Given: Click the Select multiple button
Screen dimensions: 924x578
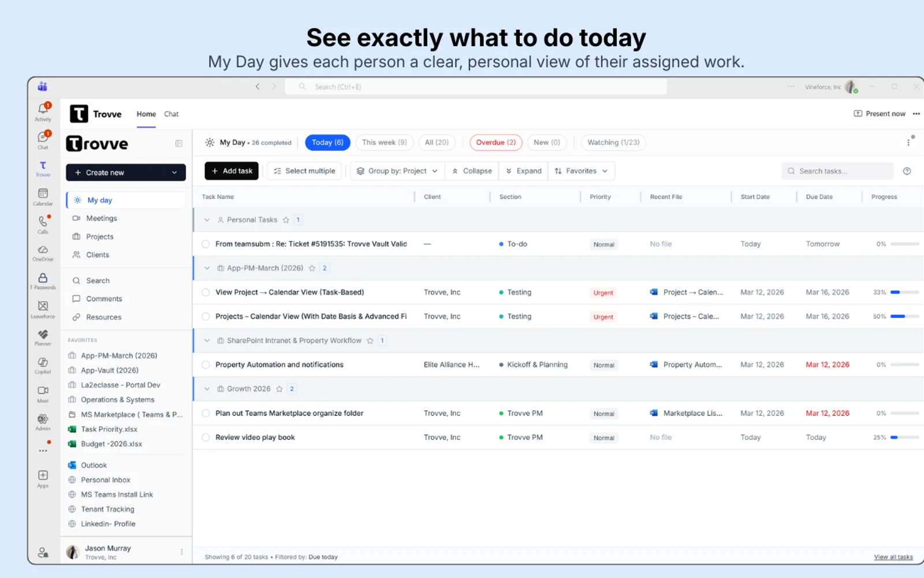Looking at the screenshot, I should pos(304,171).
